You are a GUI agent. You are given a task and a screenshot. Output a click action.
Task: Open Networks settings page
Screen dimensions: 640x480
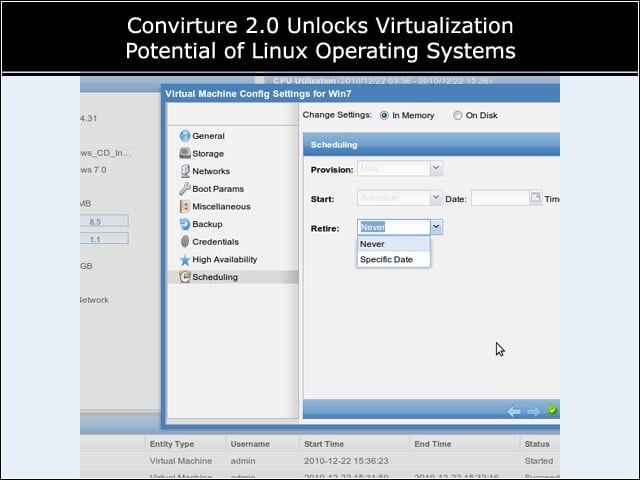[x=211, y=171]
